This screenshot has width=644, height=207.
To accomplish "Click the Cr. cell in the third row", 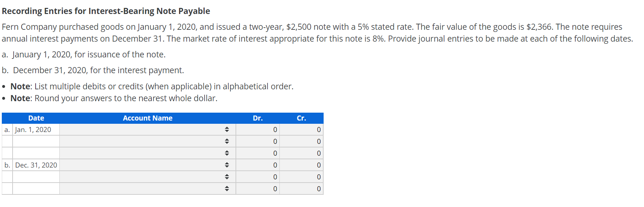I will tap(301, 153).
